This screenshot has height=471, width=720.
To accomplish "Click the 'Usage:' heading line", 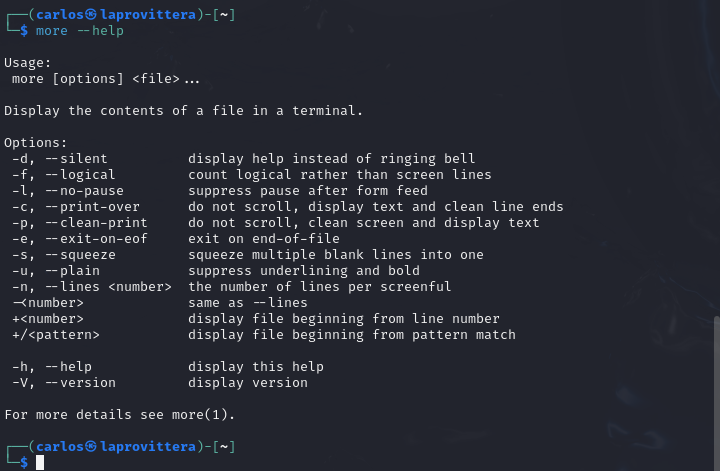I will (28, 63).
